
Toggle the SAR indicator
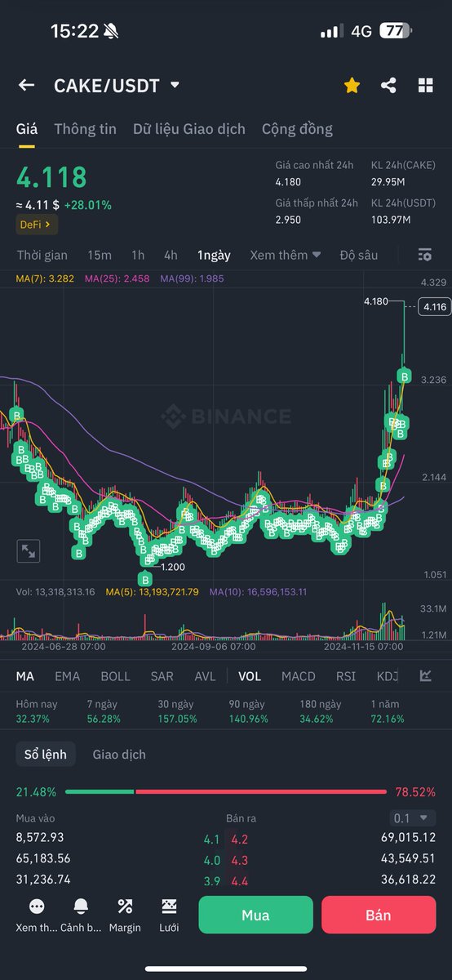[162, 676]
